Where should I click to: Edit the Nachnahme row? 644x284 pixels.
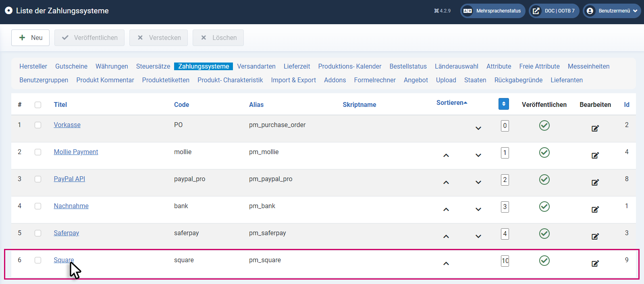595,209
